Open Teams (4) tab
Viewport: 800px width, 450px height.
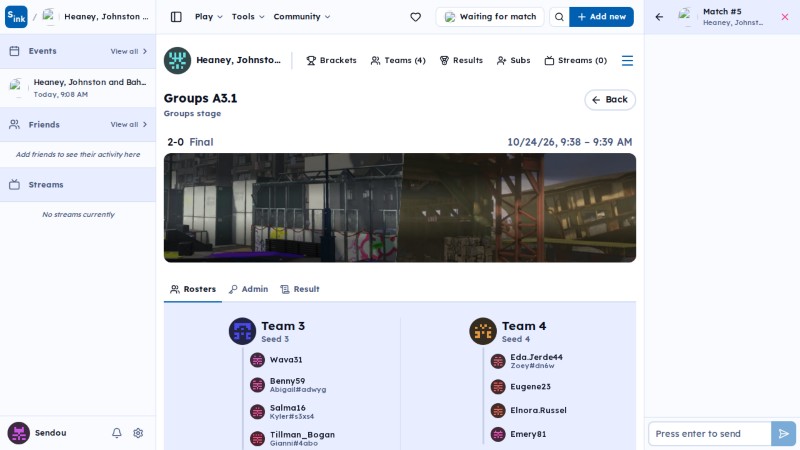click(x=398, y=61)
